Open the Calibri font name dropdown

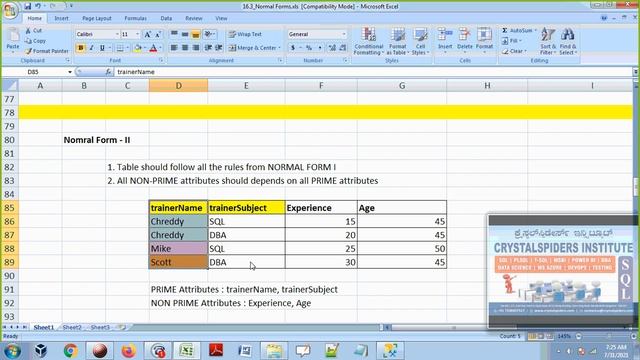[x=117, y=34]
